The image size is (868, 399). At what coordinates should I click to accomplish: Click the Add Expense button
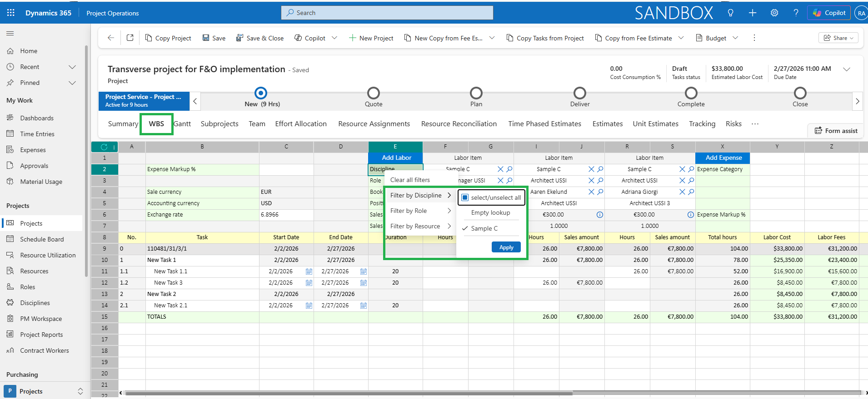723,158
